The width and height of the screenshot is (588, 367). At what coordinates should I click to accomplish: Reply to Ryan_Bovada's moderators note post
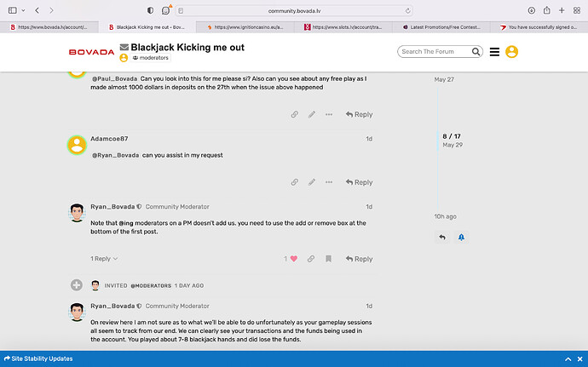[360, 259]
